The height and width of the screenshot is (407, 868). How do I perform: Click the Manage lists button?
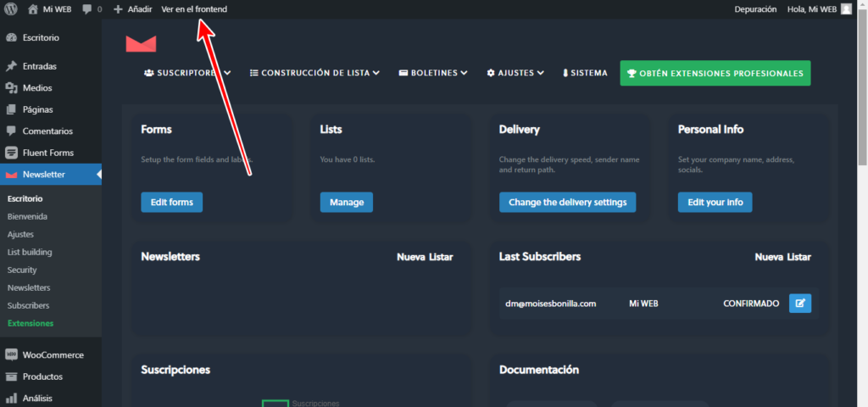click(x=347, y=202)
